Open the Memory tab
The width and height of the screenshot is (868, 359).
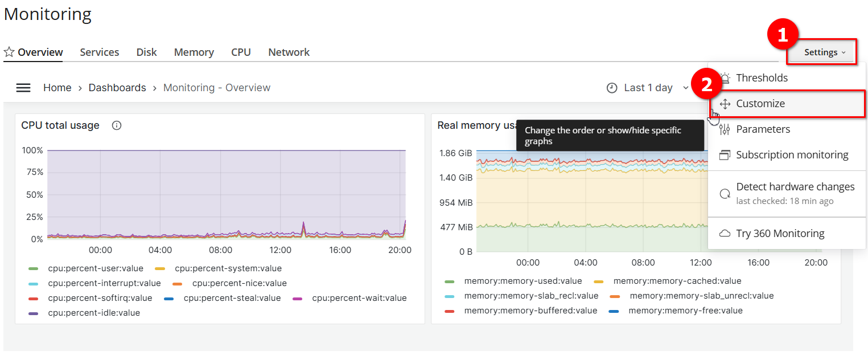[x=194, y=52]
